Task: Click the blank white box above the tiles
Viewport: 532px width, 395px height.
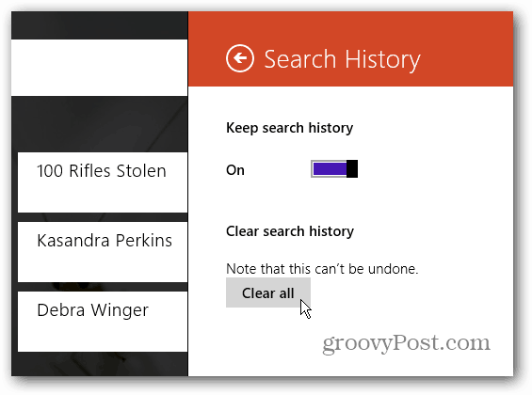Action: coord(100,68)
